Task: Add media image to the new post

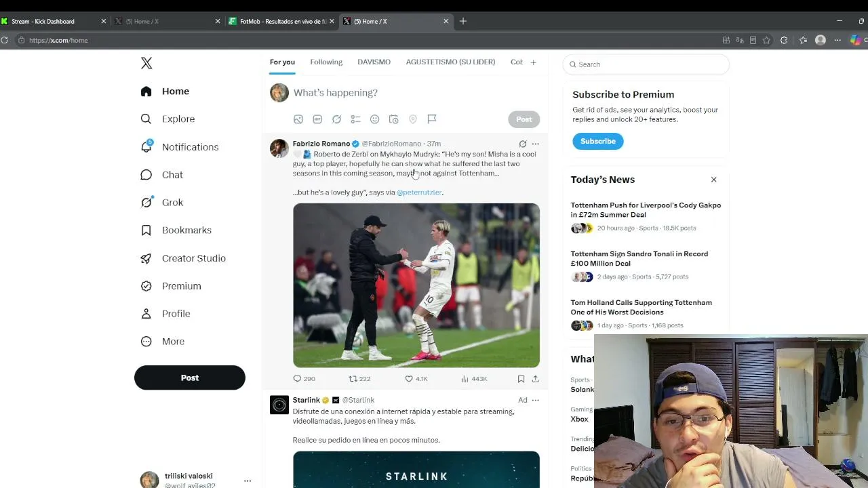Action: click(x=298, y=119)
